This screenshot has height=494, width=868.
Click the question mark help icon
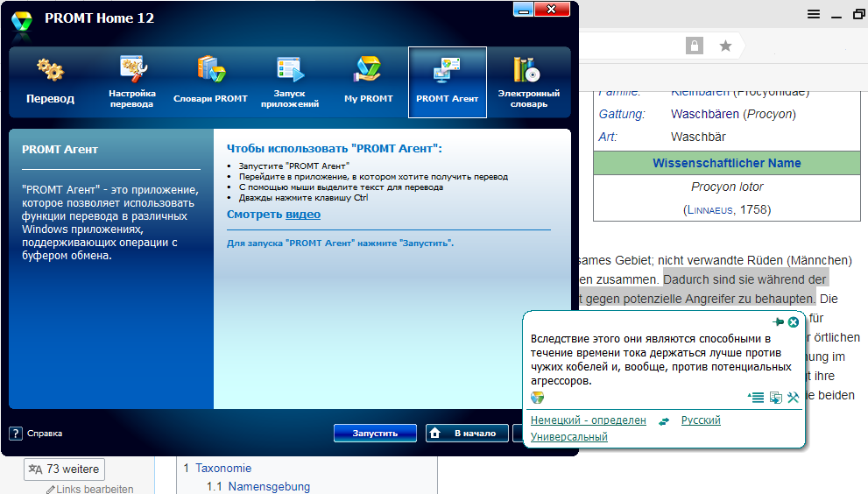point(16,433)
